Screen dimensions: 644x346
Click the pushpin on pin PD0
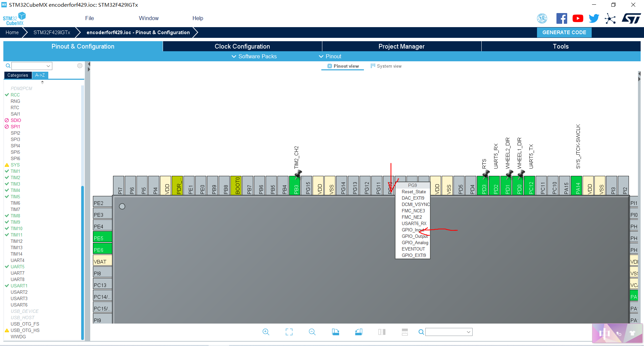point(521,174)
